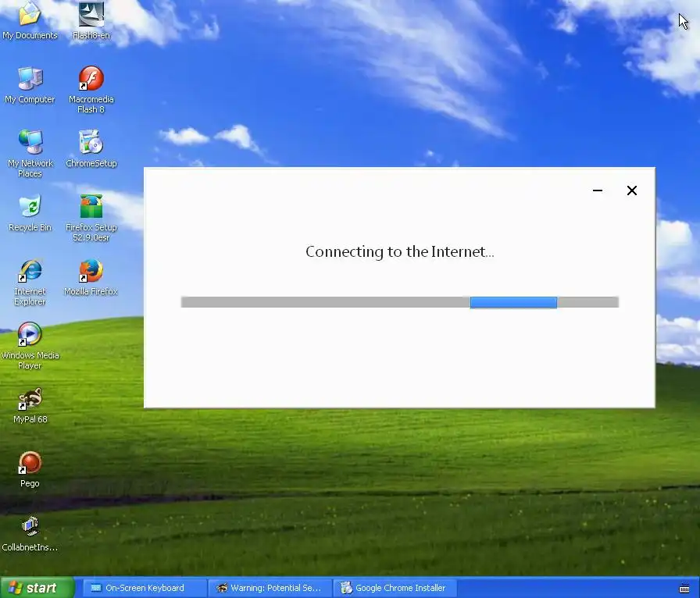Click the keyboard icon in system tray
700x598 pixels.
[x=684, y=589]
